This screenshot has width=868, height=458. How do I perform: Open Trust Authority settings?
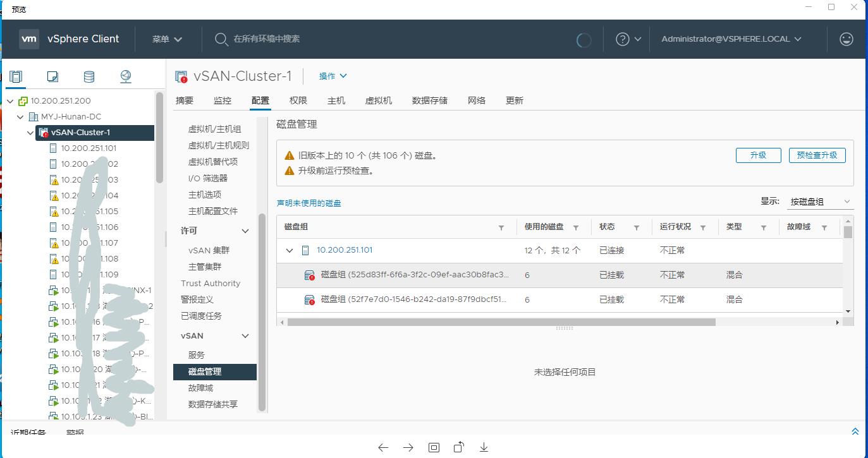point(211,283)
